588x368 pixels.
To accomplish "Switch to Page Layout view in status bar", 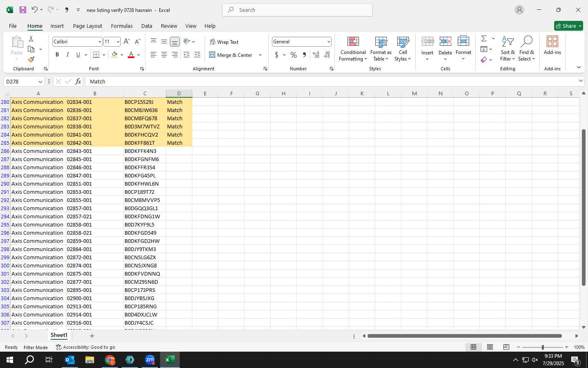I will pos(490,347).
